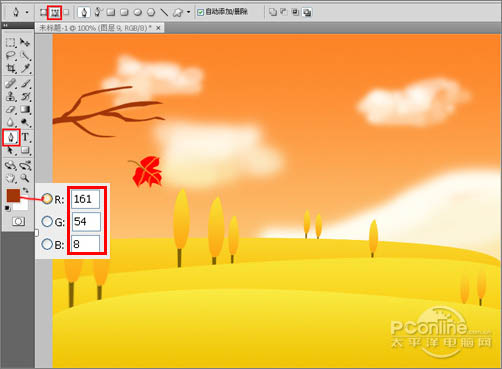Toggle Quick Mask mode
Viewport: 502px width, 369px height.
click(18, 221)
